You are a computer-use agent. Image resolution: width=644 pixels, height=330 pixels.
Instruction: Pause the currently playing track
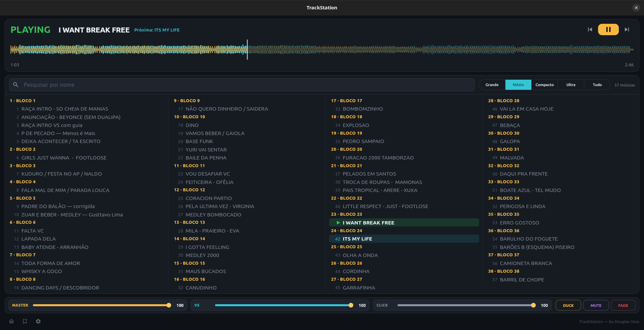(x=608, y=29)
